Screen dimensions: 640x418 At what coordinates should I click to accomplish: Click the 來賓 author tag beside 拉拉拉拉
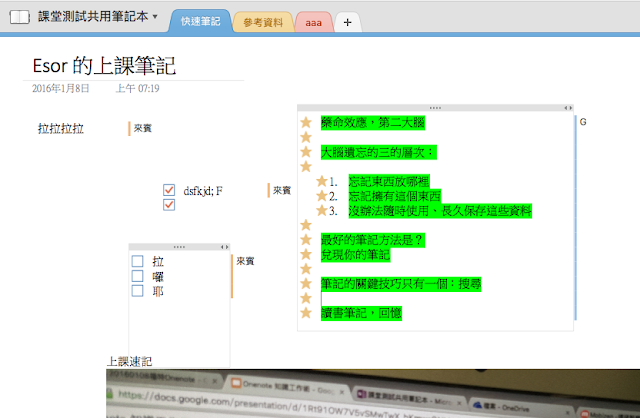pos(142,128)
